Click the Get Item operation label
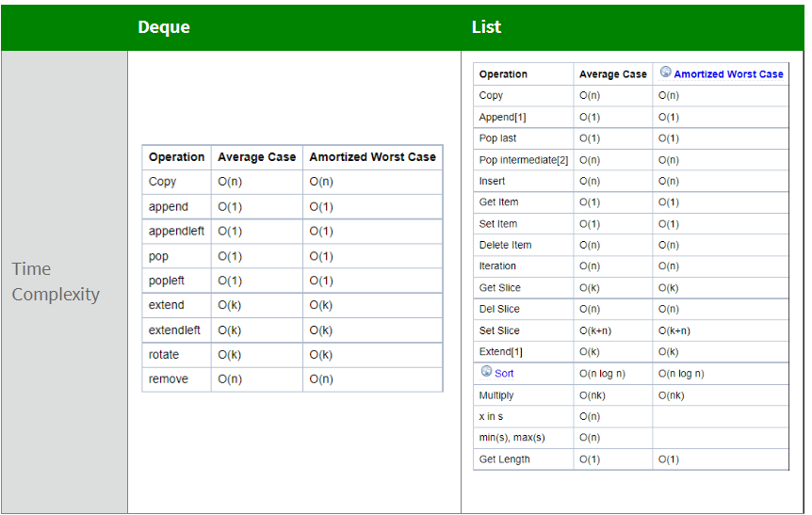 click(x=498, y=201)
